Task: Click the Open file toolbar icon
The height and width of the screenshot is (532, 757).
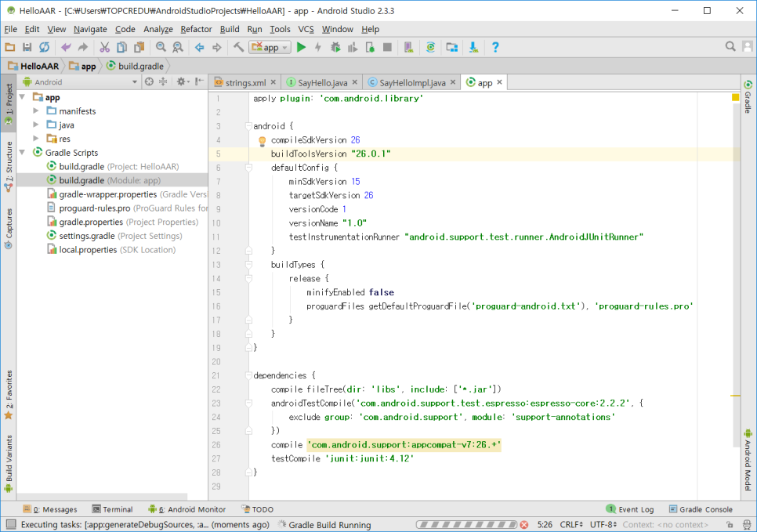Action: click(9, 47)
